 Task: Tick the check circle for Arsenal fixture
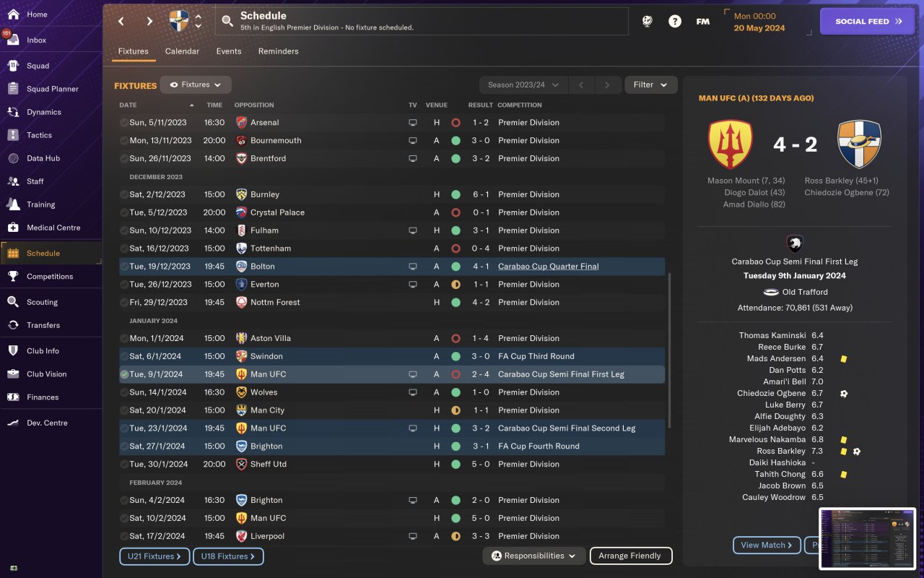pyautogui.click(x=124, y=123)
